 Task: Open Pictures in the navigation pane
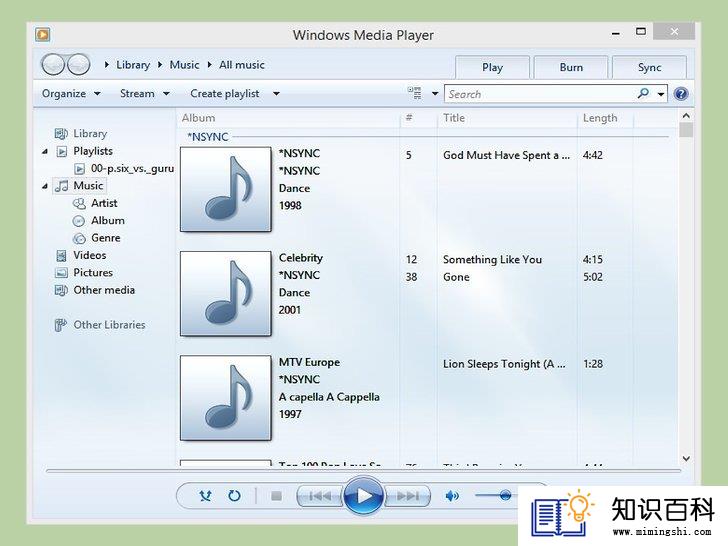click(x=93, y=273)
